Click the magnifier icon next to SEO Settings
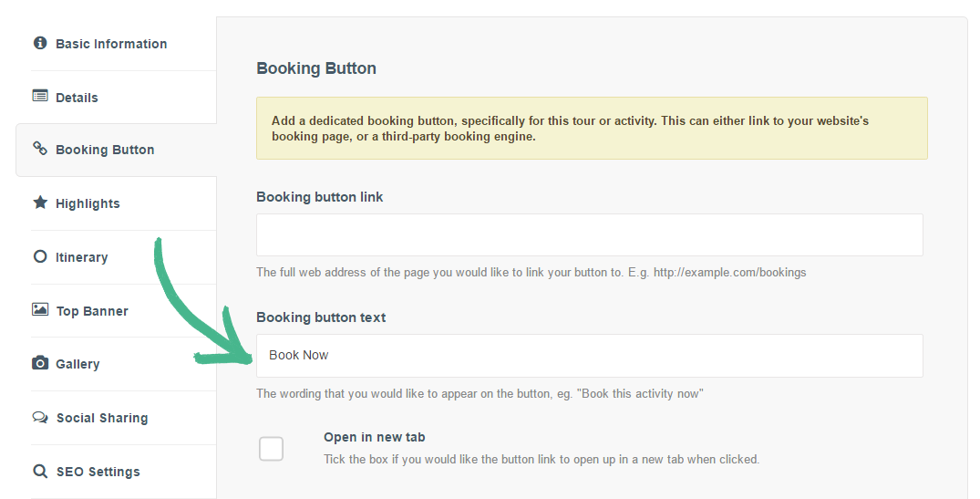Image resolution: width=980 pixels, height=499 pixels. (40, 471)
